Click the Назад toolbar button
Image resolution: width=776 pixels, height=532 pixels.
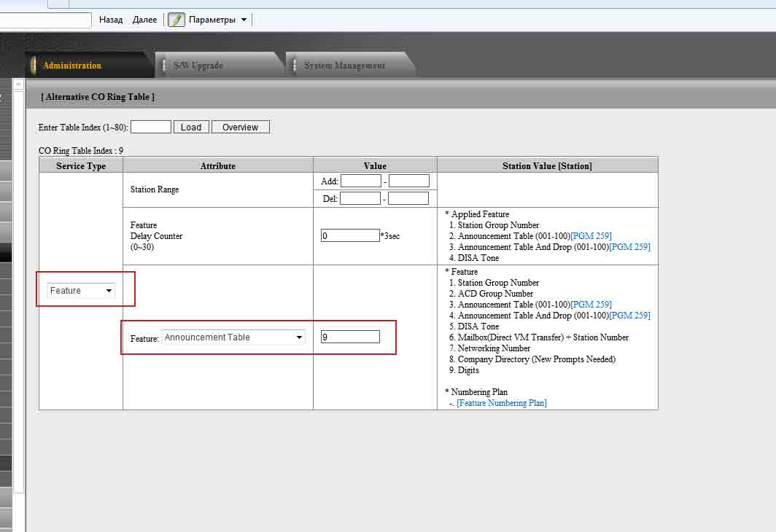point(111,20)
